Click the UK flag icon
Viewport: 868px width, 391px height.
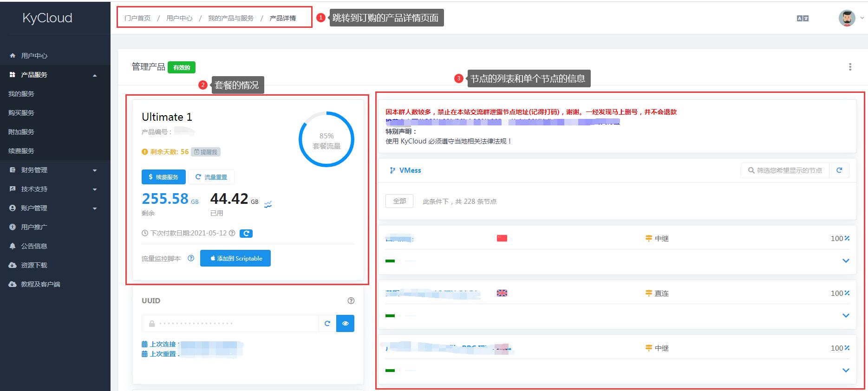(x=502, y=293)
